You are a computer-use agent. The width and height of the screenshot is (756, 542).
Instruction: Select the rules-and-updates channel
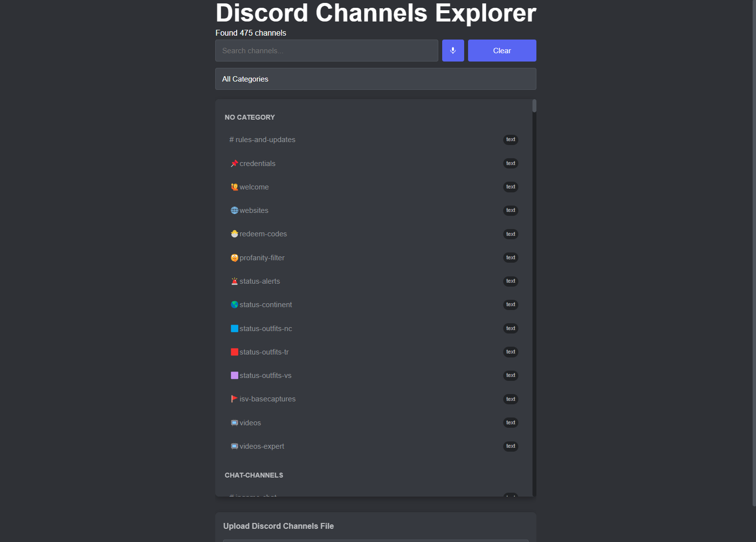tap(262, 140)
